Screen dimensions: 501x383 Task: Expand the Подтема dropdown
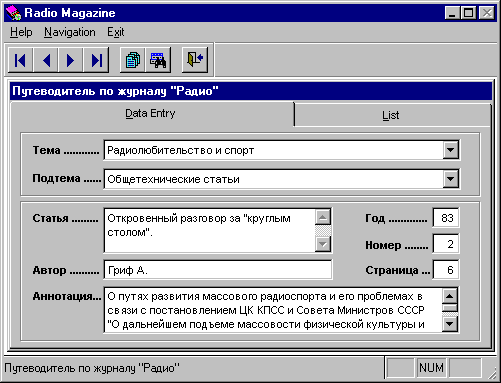(450, 179)
